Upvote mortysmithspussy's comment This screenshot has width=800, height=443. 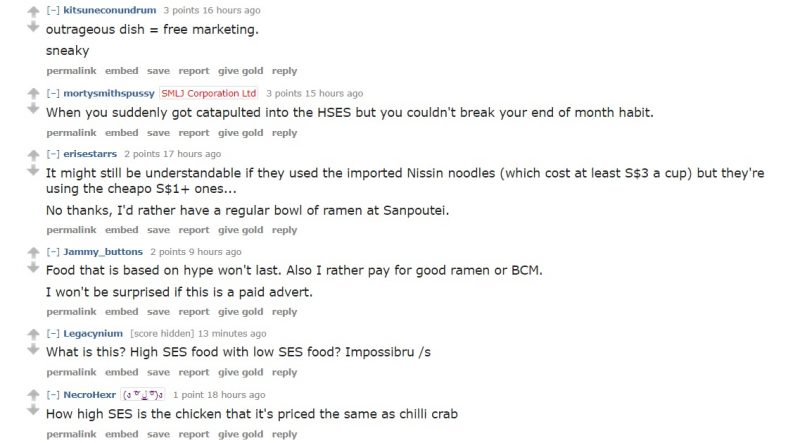coord(33,93)
